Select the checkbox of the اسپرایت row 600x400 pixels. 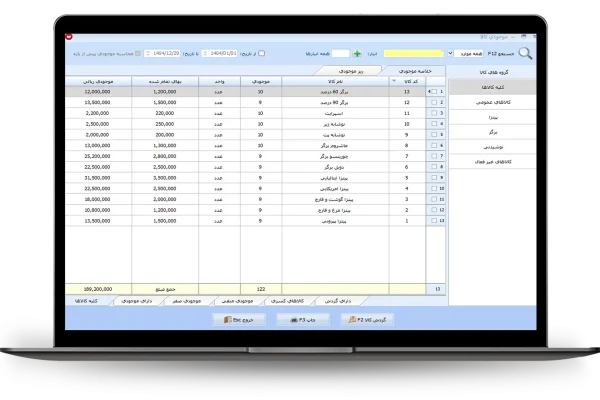(x=434, y=113)
